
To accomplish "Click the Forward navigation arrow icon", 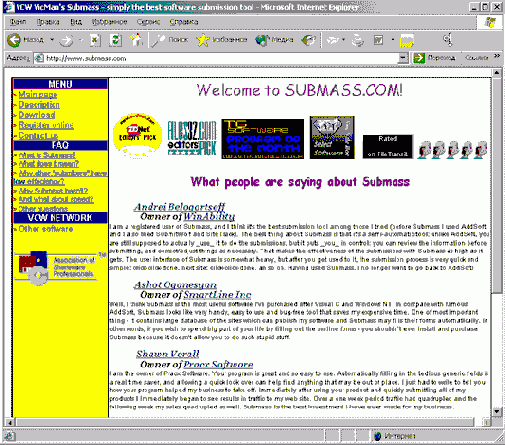I will point(66,40).
